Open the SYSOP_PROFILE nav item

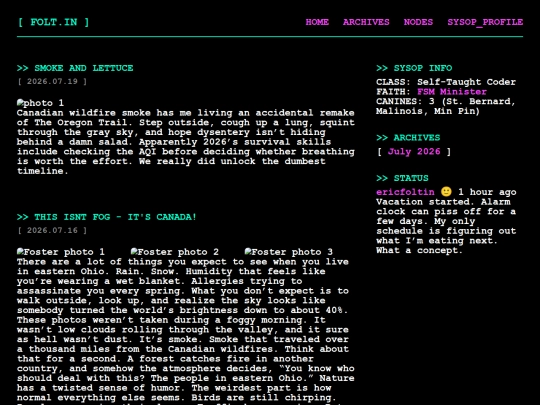[x=485, y=22]
